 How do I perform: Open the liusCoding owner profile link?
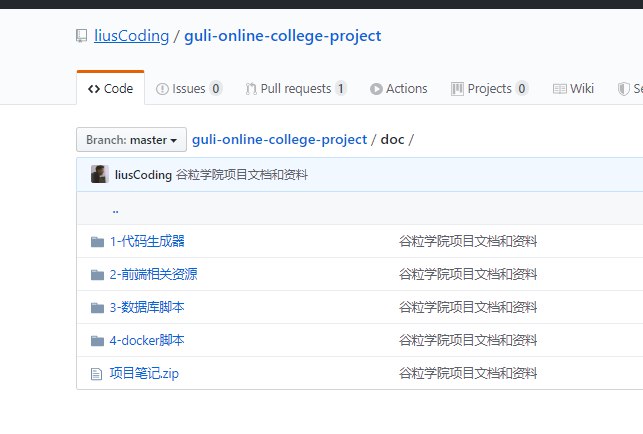tap(132, 36)
